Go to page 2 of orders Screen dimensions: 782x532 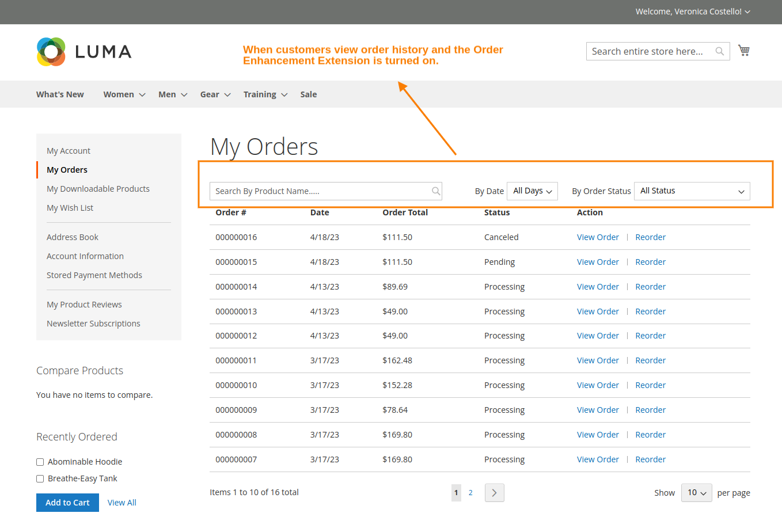coord(470,492)
